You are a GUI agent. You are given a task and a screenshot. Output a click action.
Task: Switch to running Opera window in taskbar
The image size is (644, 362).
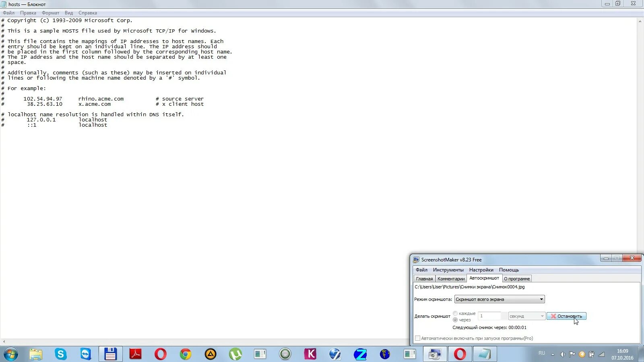(460, 354)
